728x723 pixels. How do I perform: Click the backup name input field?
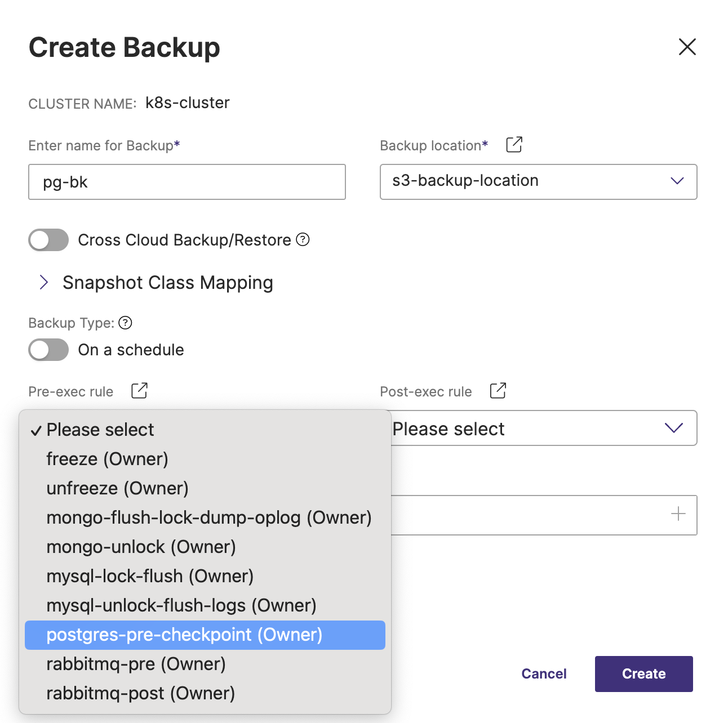pos(187,182)
